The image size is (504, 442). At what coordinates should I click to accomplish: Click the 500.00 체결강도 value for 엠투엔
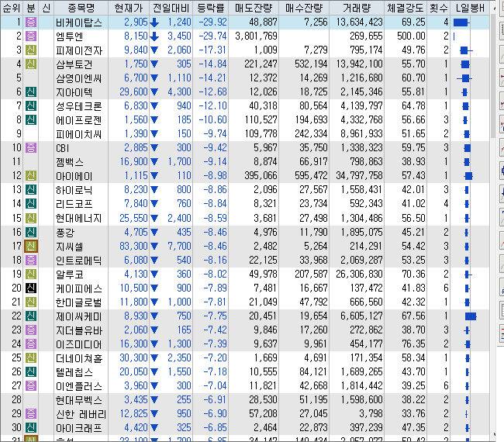[x=411, y=36]
